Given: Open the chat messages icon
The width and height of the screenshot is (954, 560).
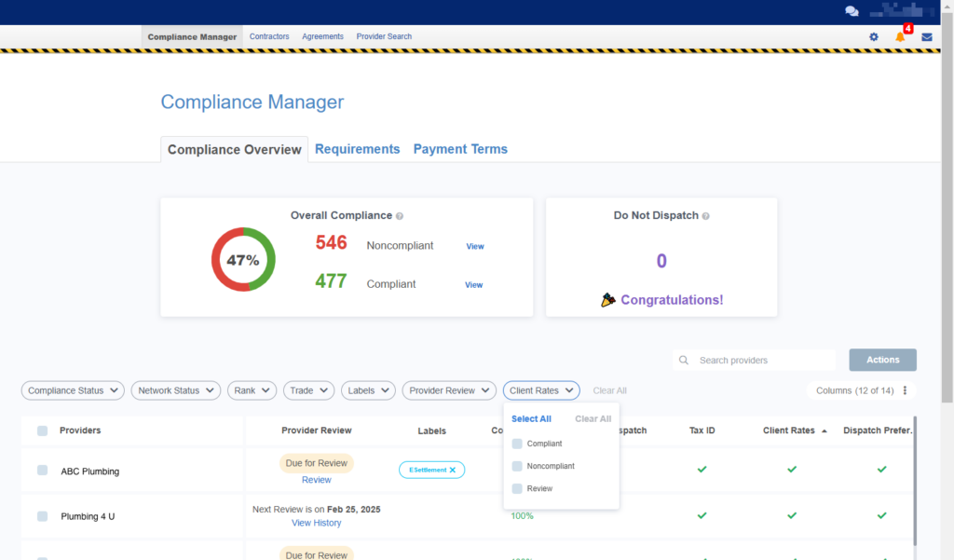Looking at the screenshot, I should pyautogui.click(x=852, y=12).
